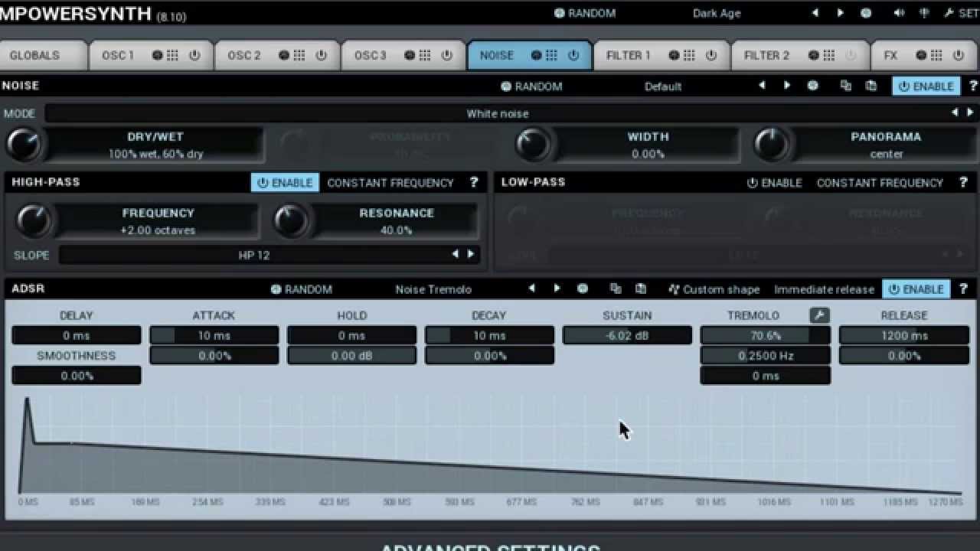Select previous global preset before Dark Age
This screenshot has height=551, width=980.
[x=815, y=13]
